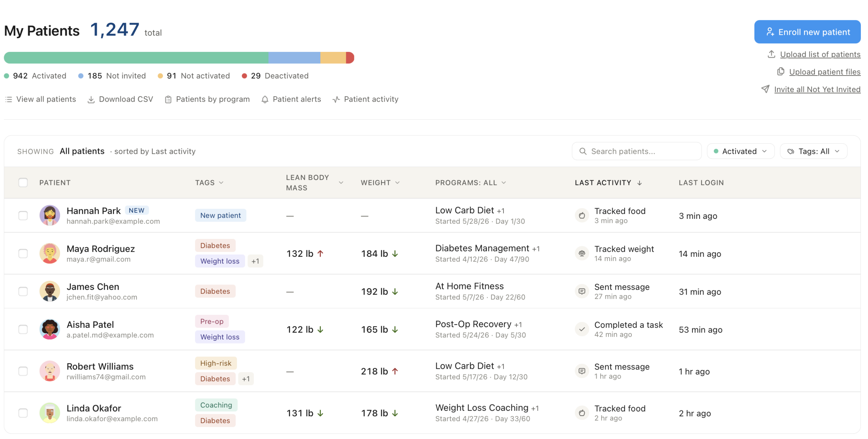The height and width of the screenshot is (439, 868).
Task: Open Patient alerts
Action: coord(291,99)
